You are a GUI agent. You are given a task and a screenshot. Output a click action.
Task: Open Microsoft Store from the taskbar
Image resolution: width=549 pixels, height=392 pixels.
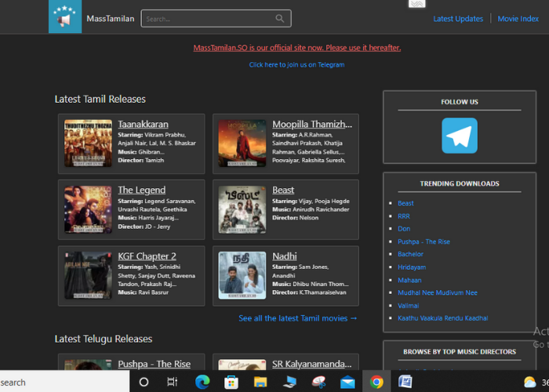(x=231, y=382)
